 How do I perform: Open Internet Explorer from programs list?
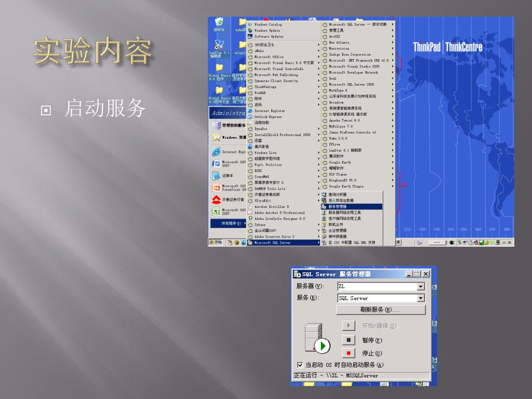(284, 111)
